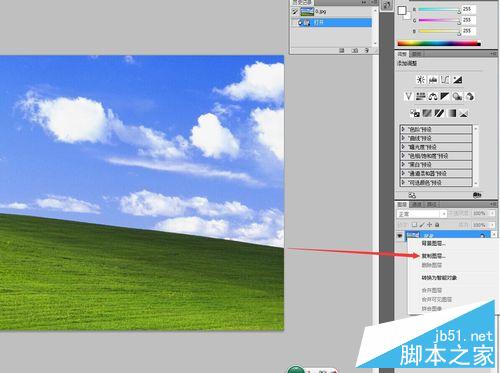Add a Black & White adjustment icon
Image resolution: width=500 pixels, height=373 pixels.
coord(445,96)
